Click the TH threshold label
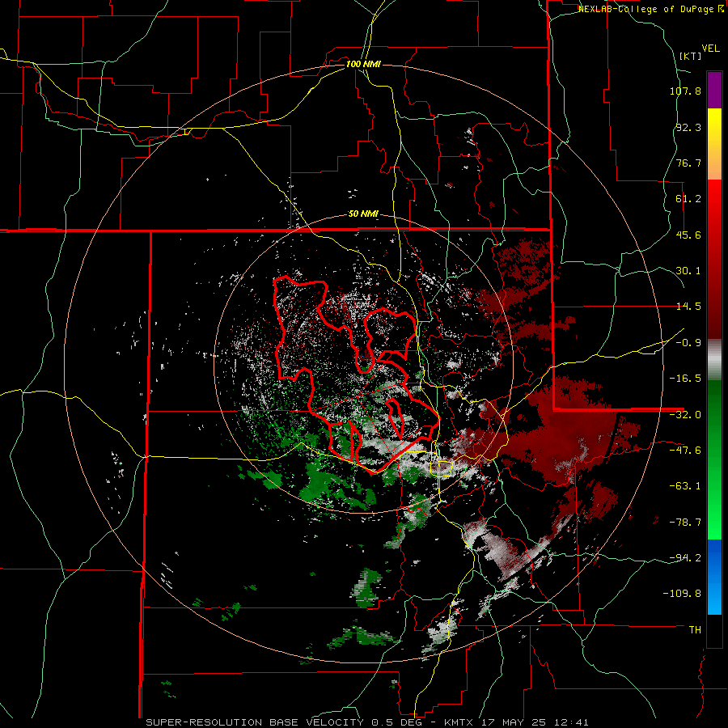The image size is (728, 728). pos(695,630)
